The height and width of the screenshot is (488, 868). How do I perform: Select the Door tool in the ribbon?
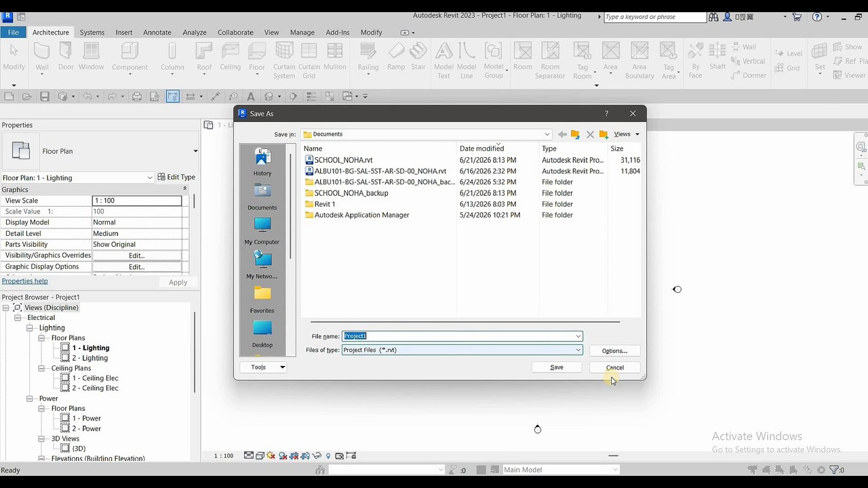coord(66,57)
